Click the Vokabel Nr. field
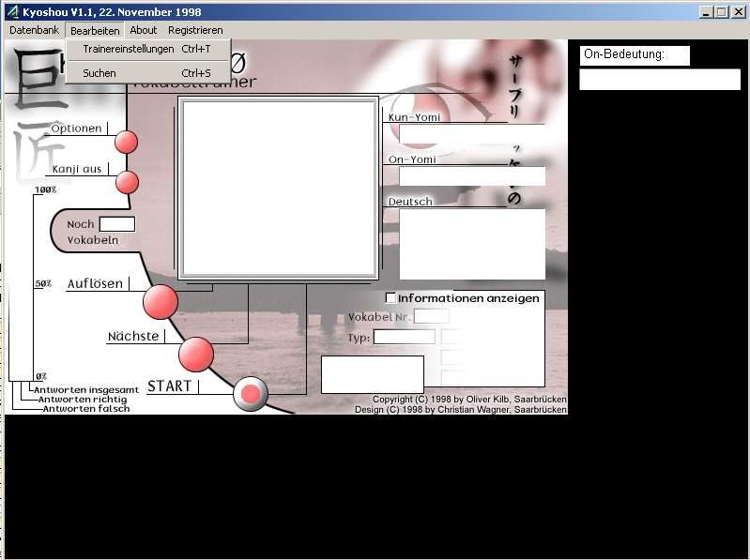 431,317
